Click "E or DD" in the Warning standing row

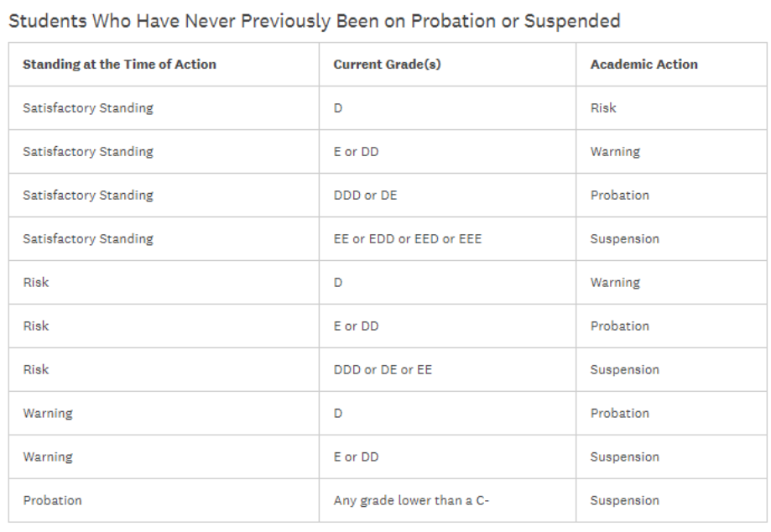pos(356,457)
